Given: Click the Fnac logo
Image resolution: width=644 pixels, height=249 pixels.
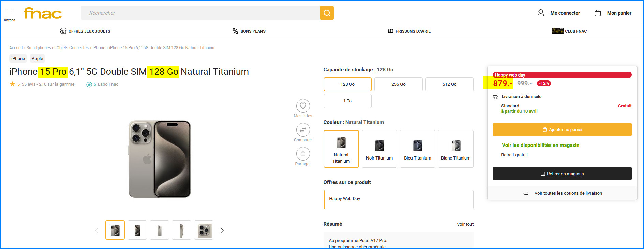Looking at the screenshot, I should tap(43, 13).
